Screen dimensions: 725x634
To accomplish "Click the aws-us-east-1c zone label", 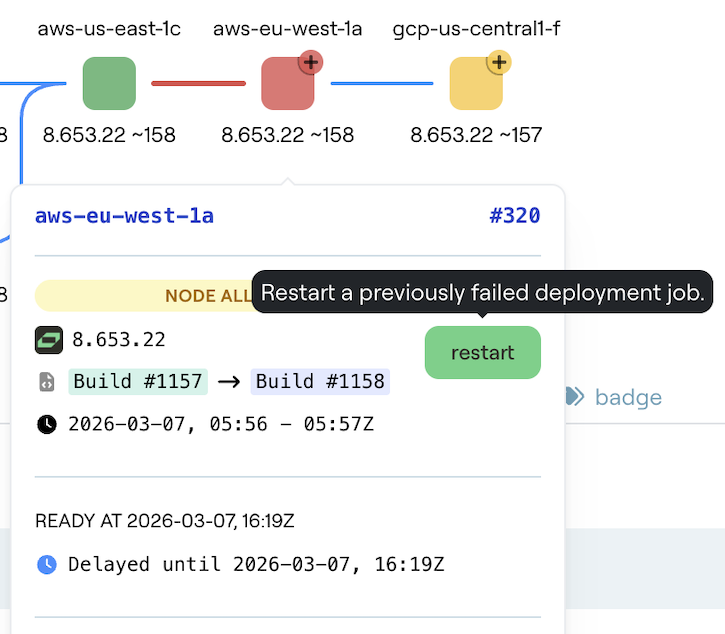I will click(109, 29).
